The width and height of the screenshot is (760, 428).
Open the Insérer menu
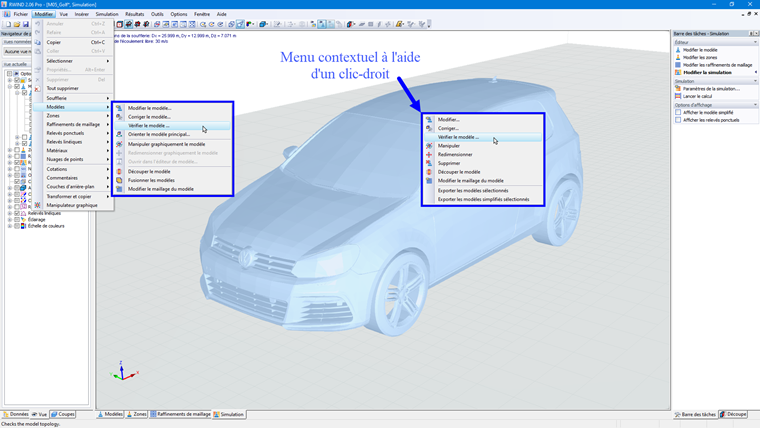[81, 14]
